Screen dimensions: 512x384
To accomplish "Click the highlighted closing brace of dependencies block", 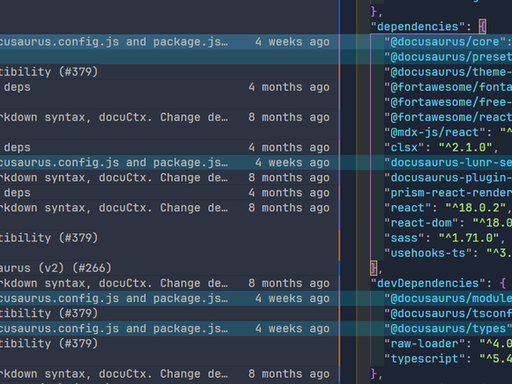I will (374, 268).
